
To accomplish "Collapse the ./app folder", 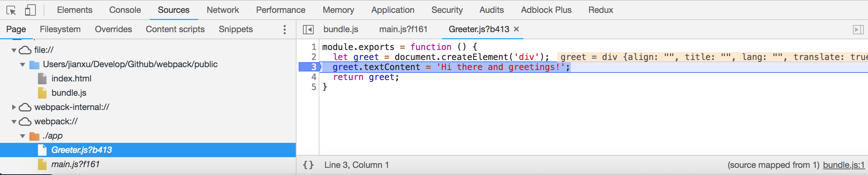I will (23, 136).
